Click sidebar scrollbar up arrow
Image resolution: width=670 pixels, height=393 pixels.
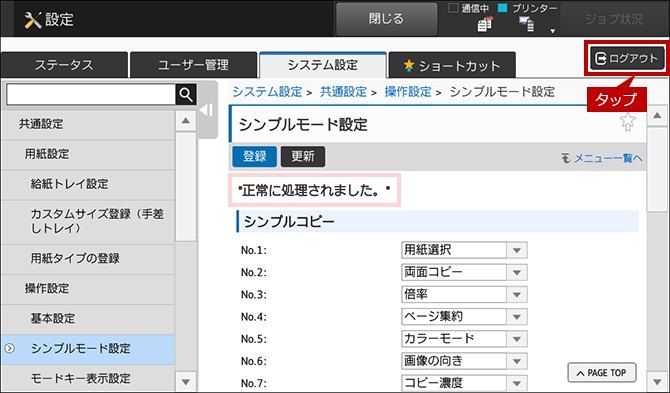[185, 121]
